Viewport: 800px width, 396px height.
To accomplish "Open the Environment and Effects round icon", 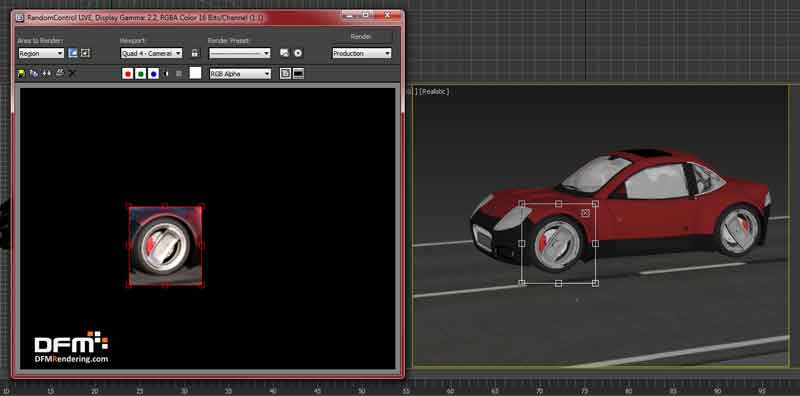I will [298, 53].
